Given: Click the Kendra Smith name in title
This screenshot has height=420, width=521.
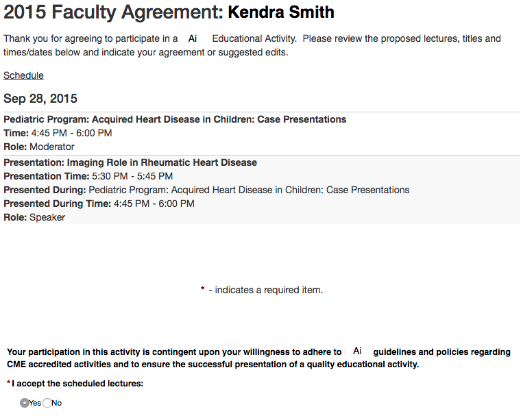Looking at the screenshot, I should [x=281, y=12].
